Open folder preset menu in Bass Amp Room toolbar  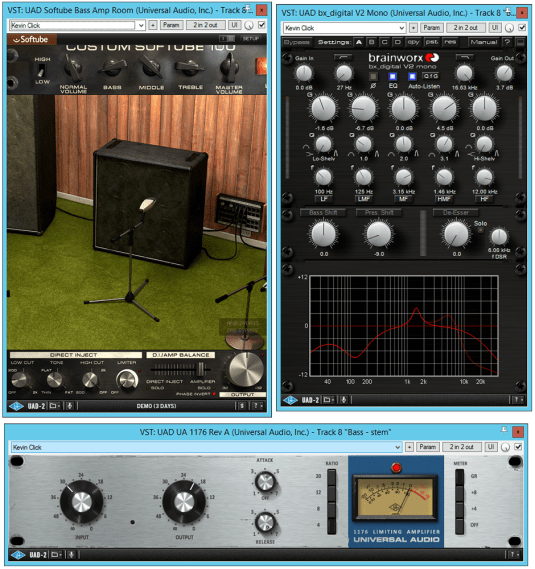point(55,406)
